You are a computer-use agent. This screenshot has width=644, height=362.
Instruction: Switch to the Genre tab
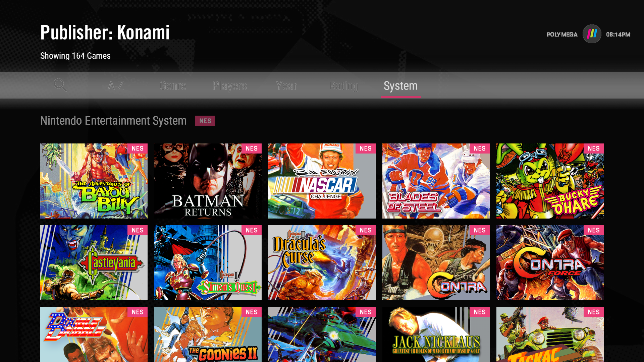pos(173,86)
